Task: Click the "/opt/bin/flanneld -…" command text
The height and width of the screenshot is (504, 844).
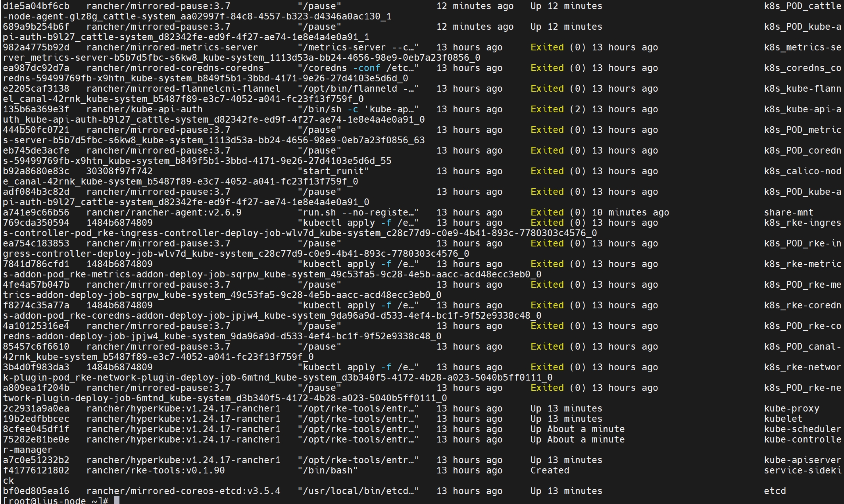Action: (358, 89)
